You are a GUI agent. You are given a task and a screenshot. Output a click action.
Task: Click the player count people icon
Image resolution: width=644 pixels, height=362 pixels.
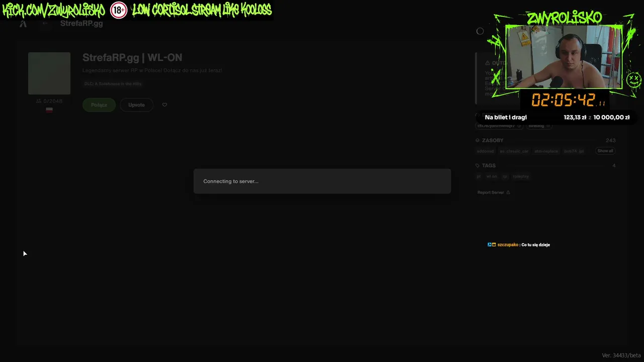coord(39,101)
